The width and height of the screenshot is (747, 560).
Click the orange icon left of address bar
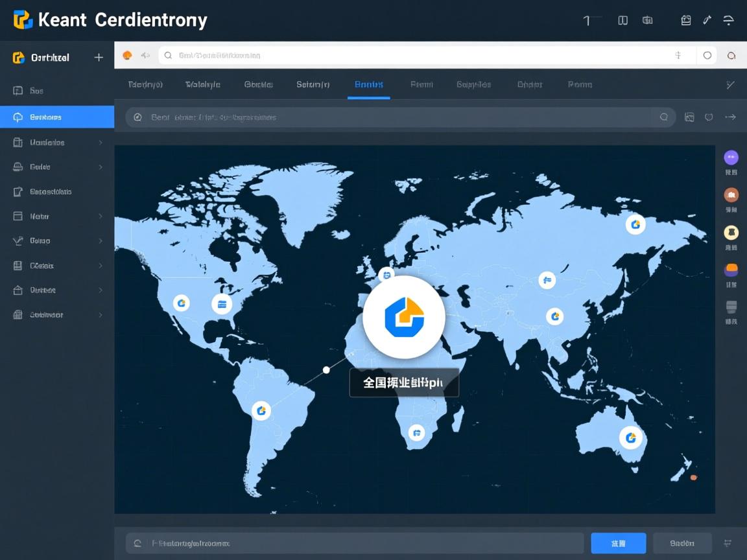pyautogui.click(x=128, y=56)
